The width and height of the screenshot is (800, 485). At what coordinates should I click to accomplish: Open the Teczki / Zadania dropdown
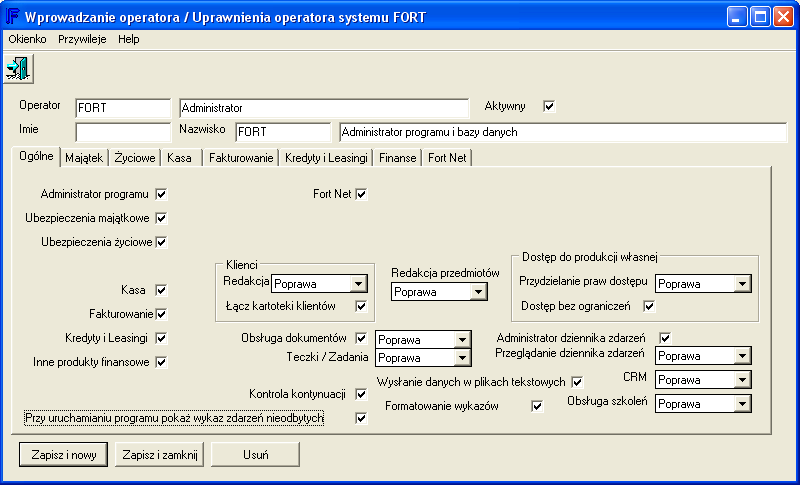(423, 358)
